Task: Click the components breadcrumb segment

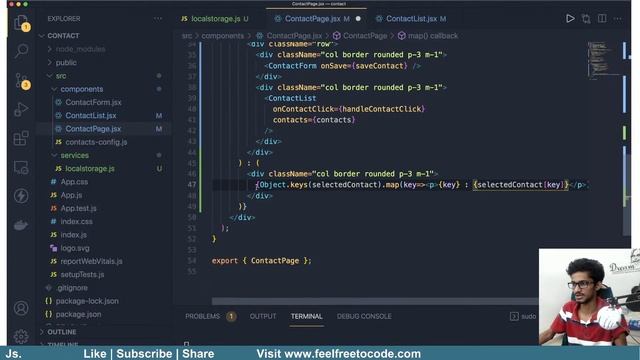Action: click(222, 36)
